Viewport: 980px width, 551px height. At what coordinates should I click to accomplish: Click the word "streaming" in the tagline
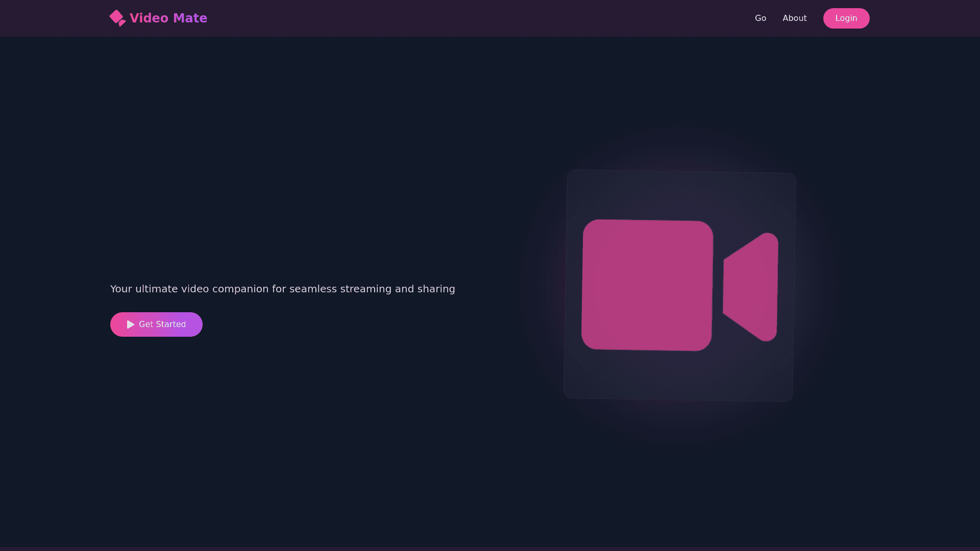click(x=365, y=289)
